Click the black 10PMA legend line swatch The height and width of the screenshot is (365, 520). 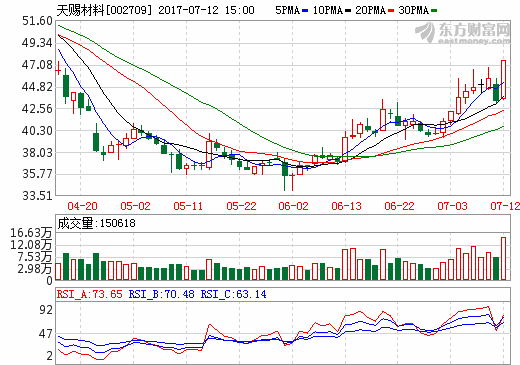[348, 11]
